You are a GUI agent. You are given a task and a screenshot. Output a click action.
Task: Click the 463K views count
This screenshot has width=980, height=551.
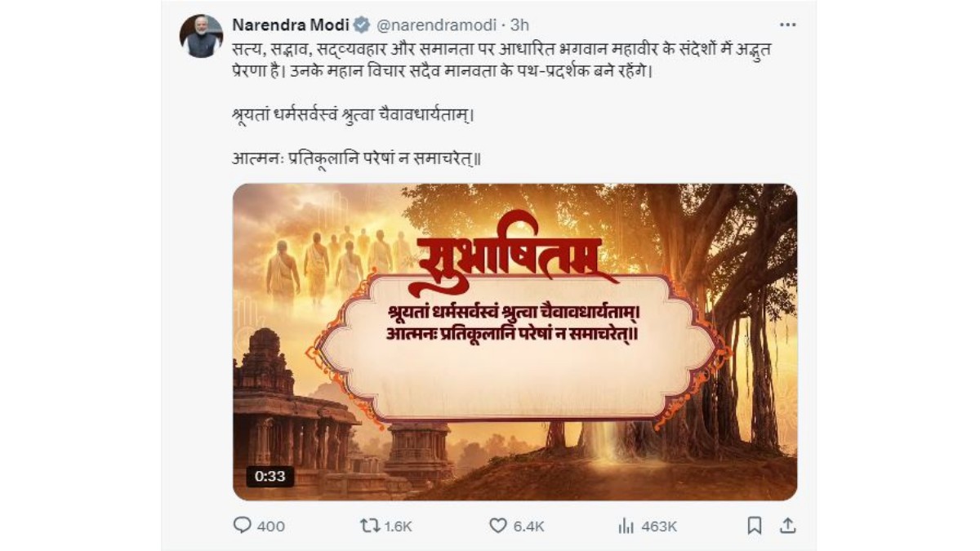click(659, 527)
